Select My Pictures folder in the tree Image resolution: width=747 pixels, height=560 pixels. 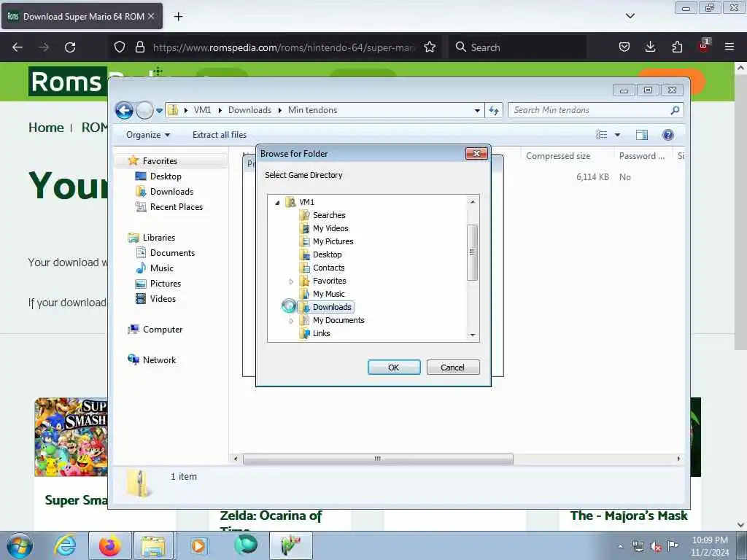333,241
